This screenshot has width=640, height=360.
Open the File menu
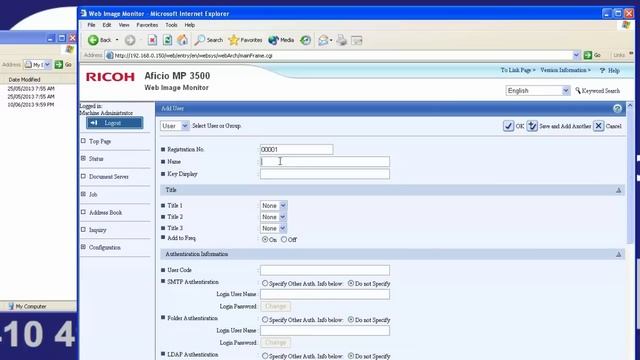[x=91, y=25]
